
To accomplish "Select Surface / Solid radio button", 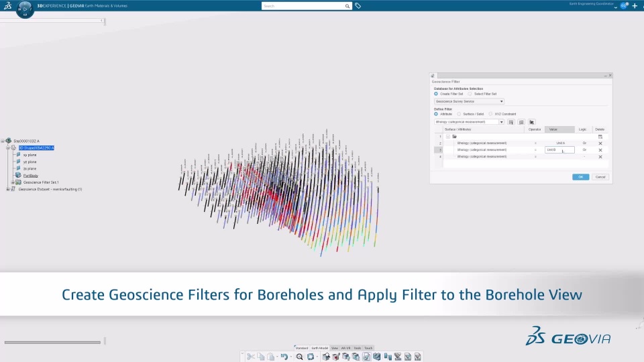I will click(x=459, y=114).
